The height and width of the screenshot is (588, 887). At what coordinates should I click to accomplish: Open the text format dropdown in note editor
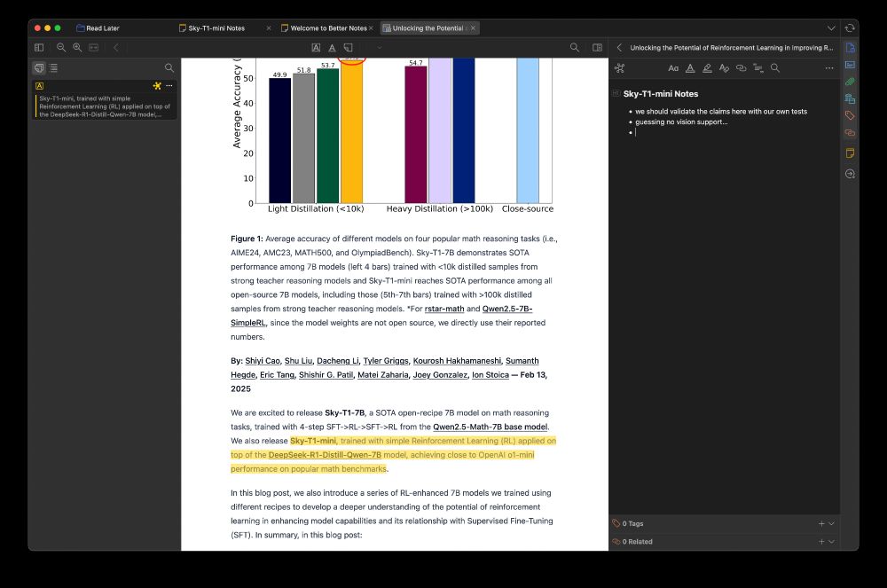tap(673, 67)
